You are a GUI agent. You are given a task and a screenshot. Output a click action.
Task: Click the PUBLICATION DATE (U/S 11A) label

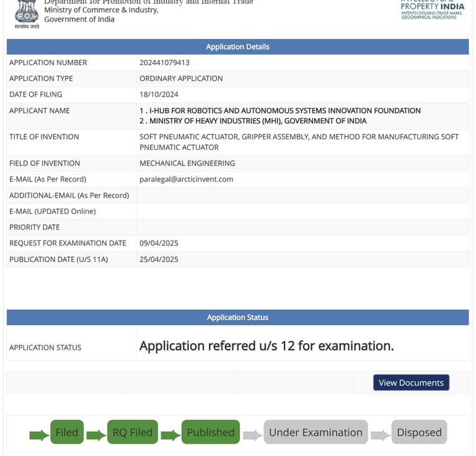pyautogui.click(x=59, y=260)
